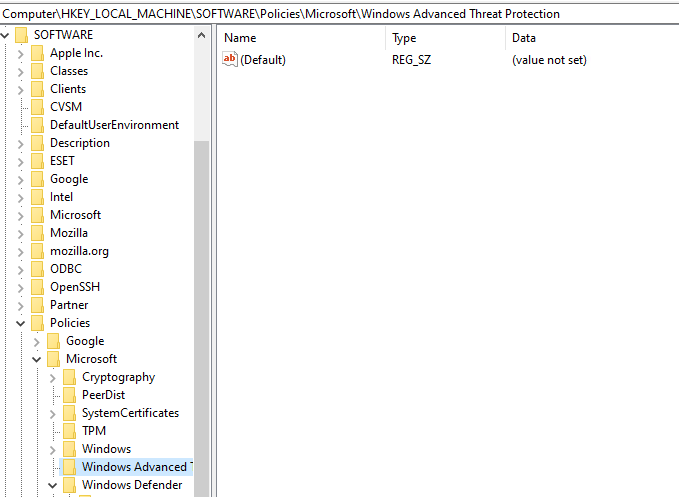679x497 pixels.
Task: Select the Google key under Policies
Action: click(x=85, y=341)
